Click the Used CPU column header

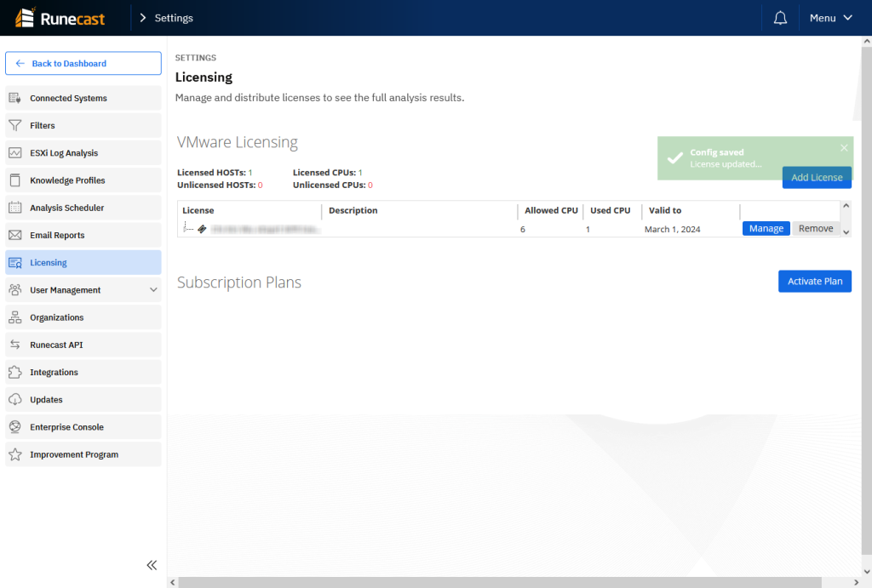610,210
